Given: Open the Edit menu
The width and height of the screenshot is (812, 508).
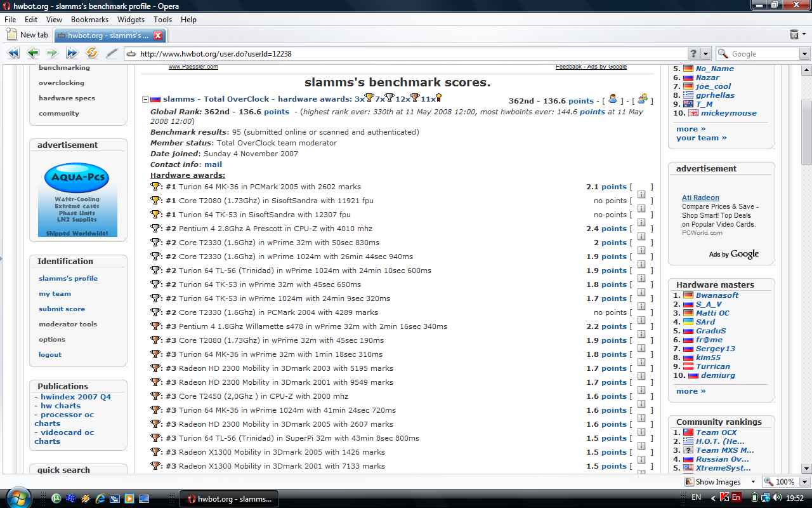Looking at the screenshot, I should pyautogui.click(x=31, y=20).
